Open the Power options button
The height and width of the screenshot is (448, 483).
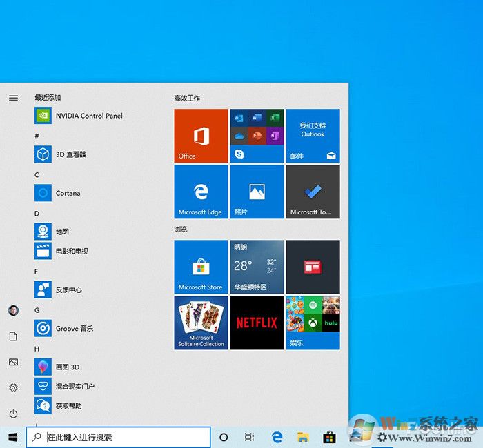tap(13, 414)
